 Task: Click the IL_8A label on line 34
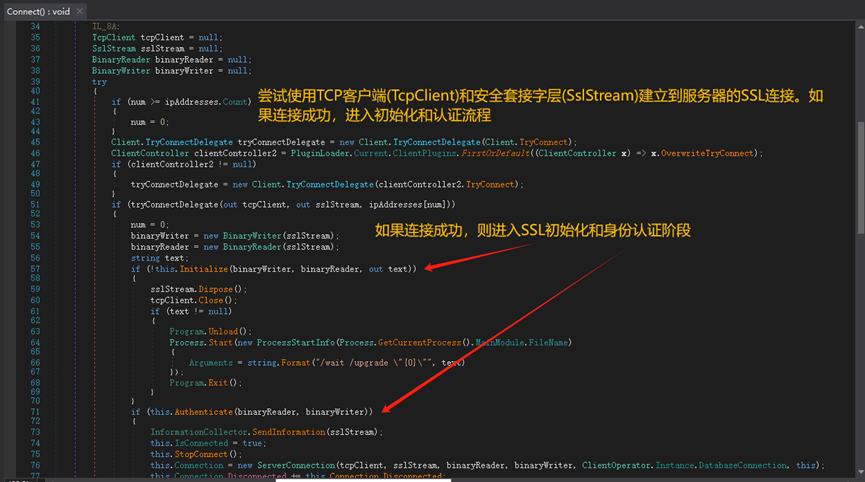105,26
